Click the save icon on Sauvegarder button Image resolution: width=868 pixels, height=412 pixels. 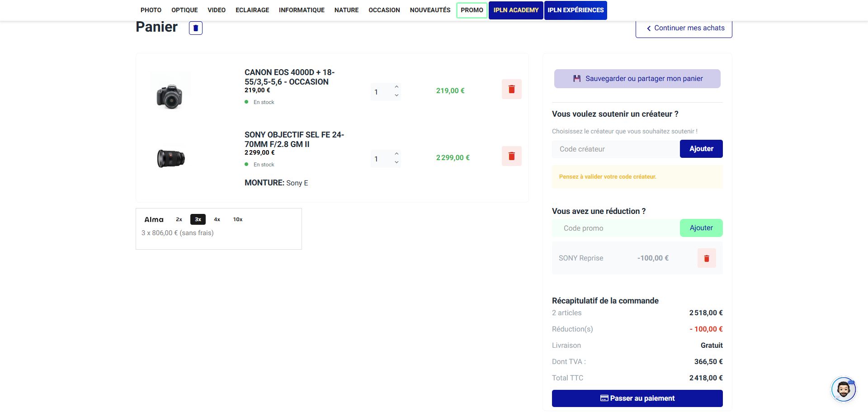coord(577,79)
